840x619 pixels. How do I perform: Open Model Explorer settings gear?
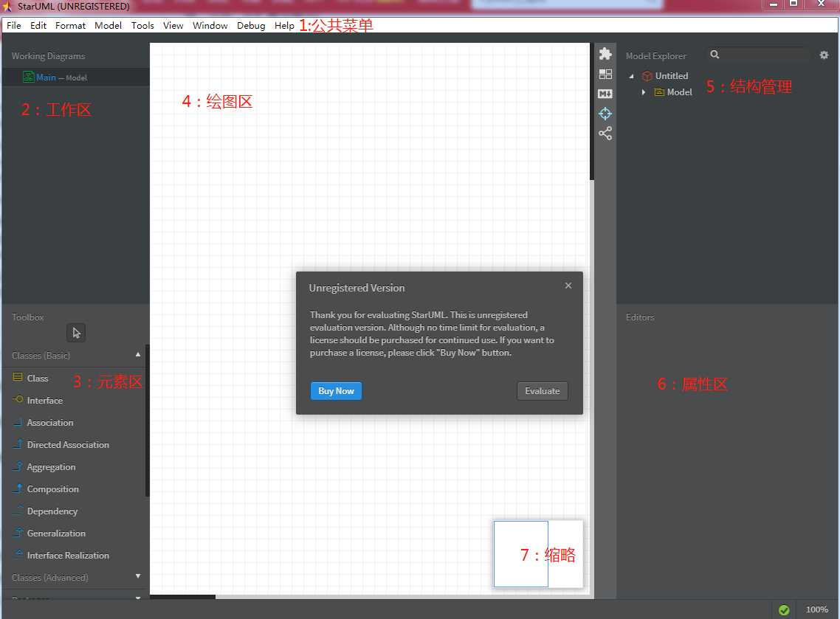point(824,55)
